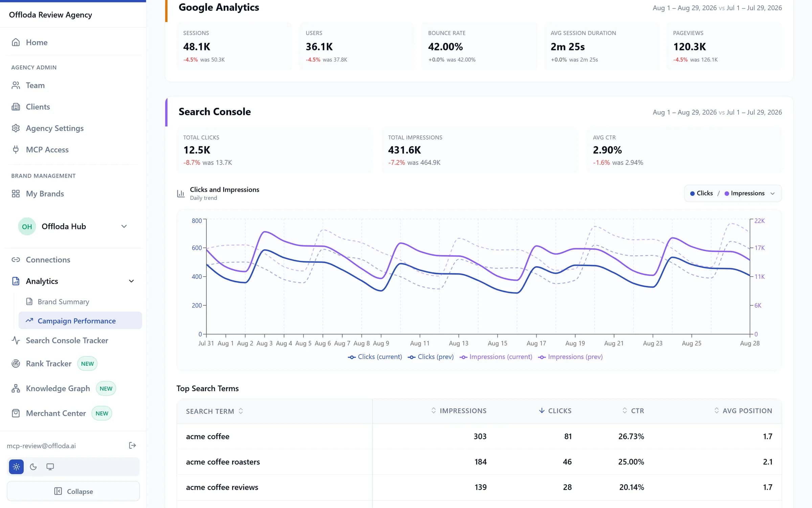Select Campaign Performance menu item
Screen dimensions: 812x508
point(80,320)
